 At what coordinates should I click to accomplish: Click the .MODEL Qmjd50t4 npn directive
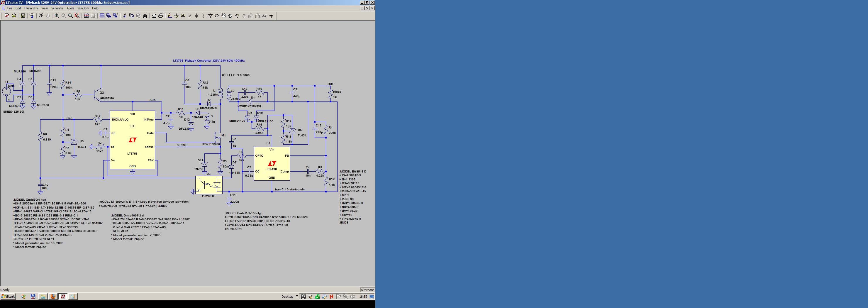(30, 199)
